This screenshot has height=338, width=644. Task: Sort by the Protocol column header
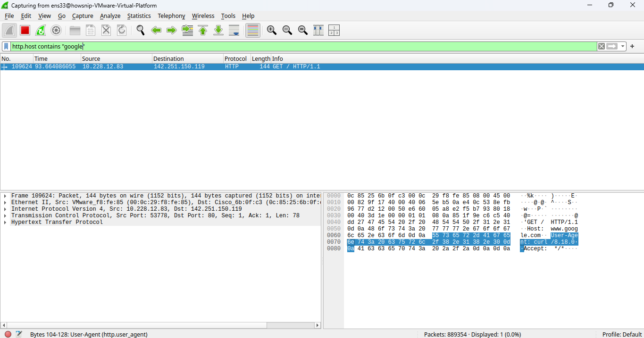click(x=237, y=59)
